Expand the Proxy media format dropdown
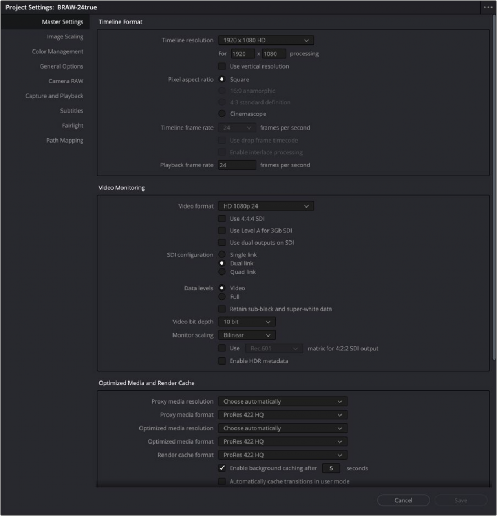Viewport: 497px width, 516px height. (283, 415)
